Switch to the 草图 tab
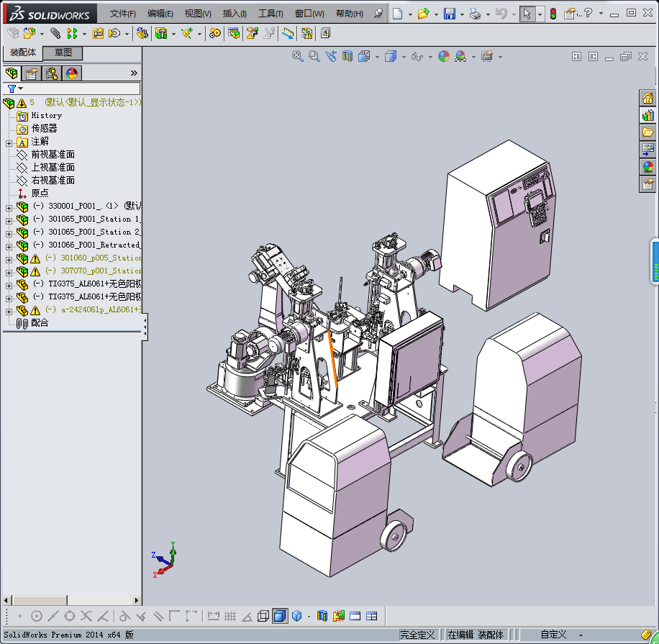 click(63, 53)
